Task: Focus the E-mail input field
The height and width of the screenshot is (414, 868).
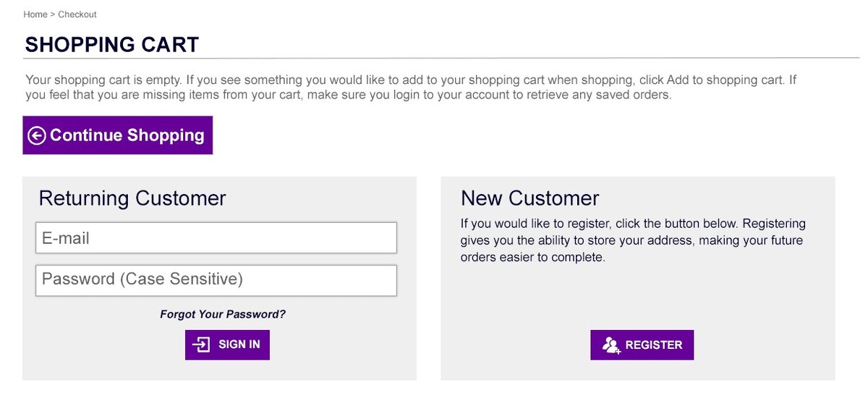Action: point(216,238)
